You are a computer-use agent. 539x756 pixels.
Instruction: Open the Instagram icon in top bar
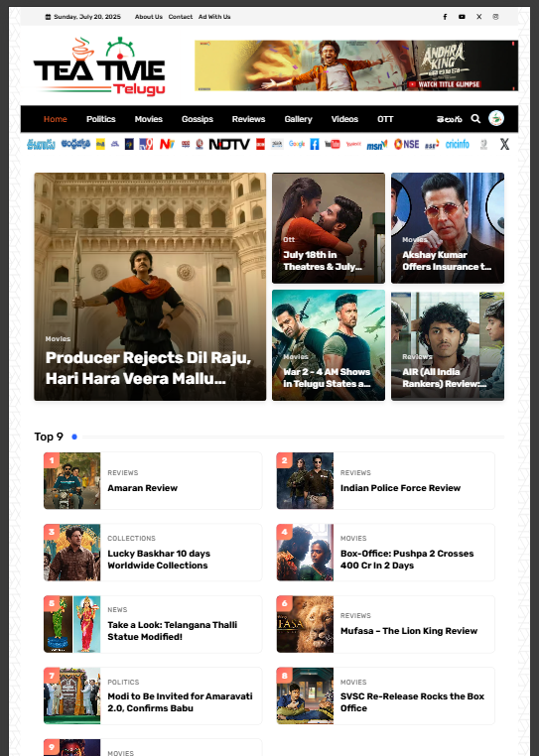[x=495, y=17]
